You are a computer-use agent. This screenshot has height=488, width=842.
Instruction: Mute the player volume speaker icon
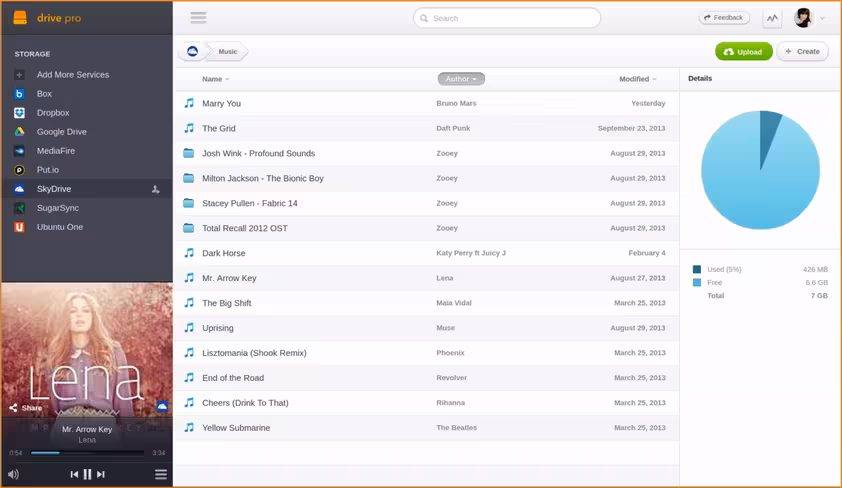13,474
